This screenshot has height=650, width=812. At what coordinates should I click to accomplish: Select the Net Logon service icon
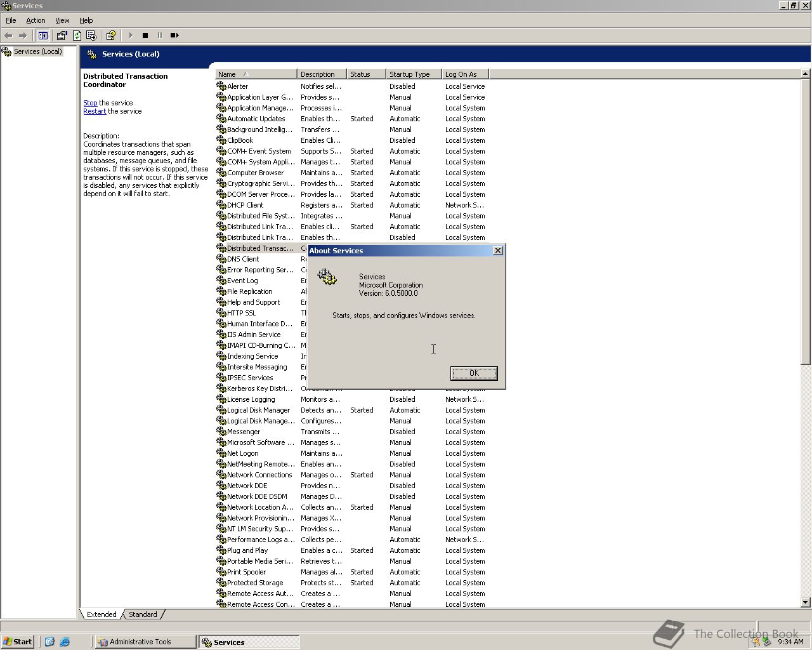coord(221,453)
